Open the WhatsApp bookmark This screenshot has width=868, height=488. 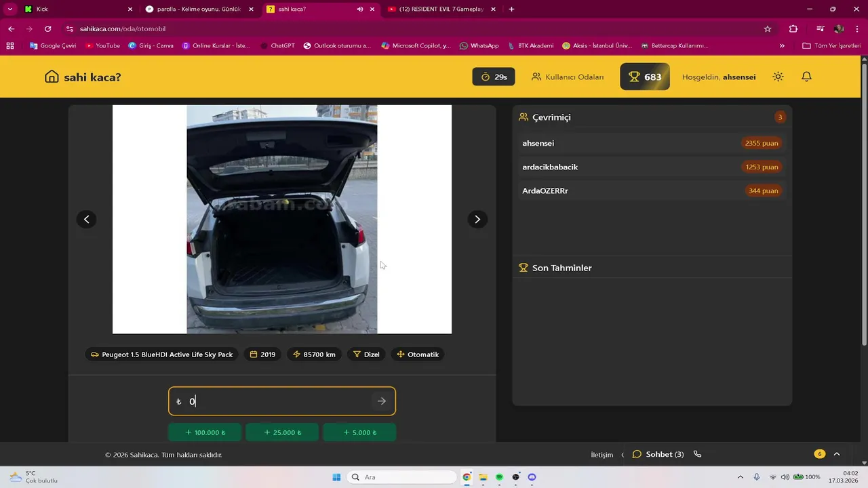pos(479,45)
